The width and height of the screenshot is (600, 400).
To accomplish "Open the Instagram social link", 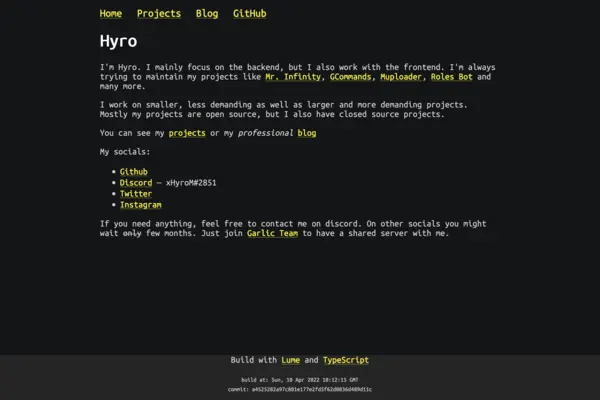I will pyautogui.click(x=141, y=205).
